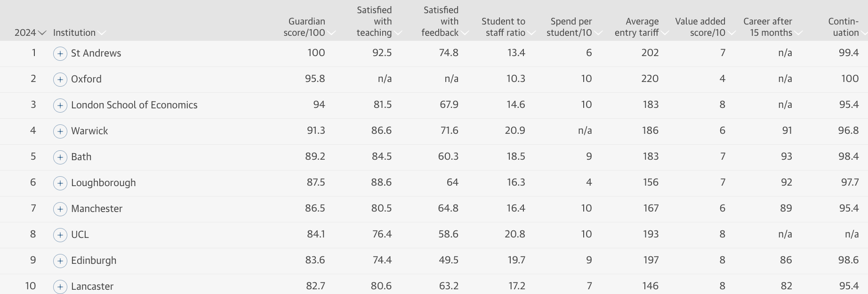Image resolution: width=868 pixels, height=294 pixels.
Task: Expand the Bath row plus icon
Action: (60, 157)
